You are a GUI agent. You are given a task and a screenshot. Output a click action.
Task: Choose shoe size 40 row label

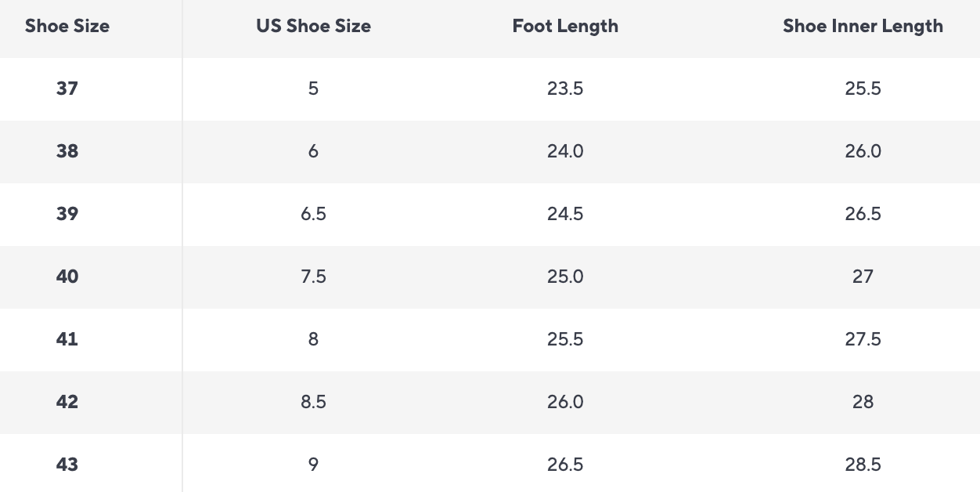click(x=67, y=277)
